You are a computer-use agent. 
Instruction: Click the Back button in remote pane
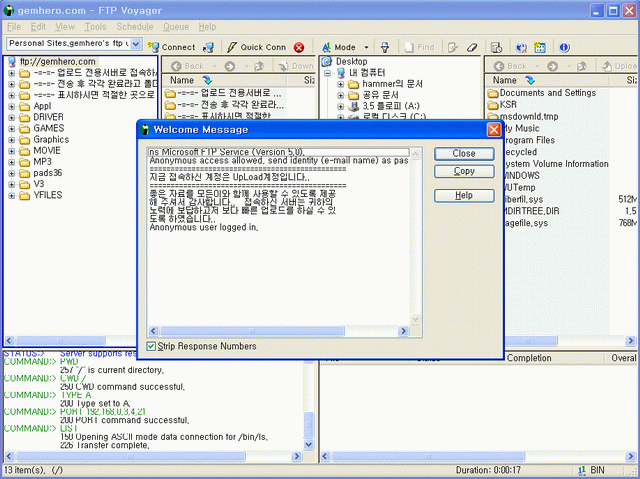(x=188, y=66)
